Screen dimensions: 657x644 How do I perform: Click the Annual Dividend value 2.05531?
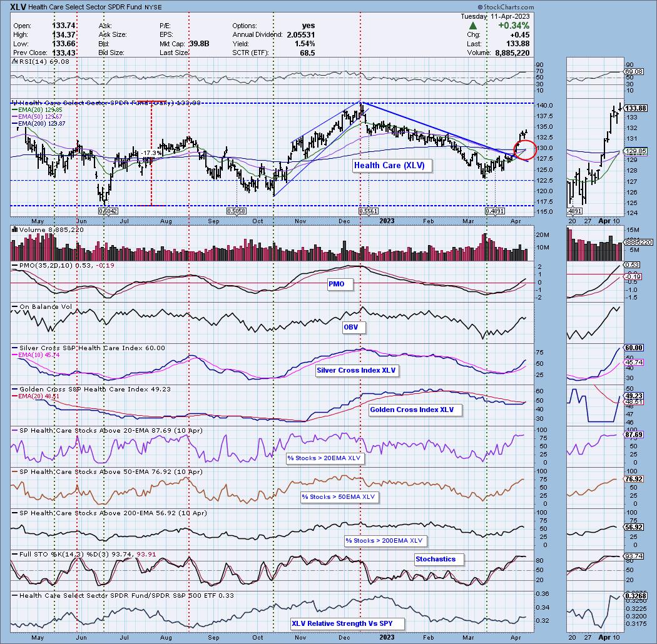pyautogui.click(x=301, y=35)
